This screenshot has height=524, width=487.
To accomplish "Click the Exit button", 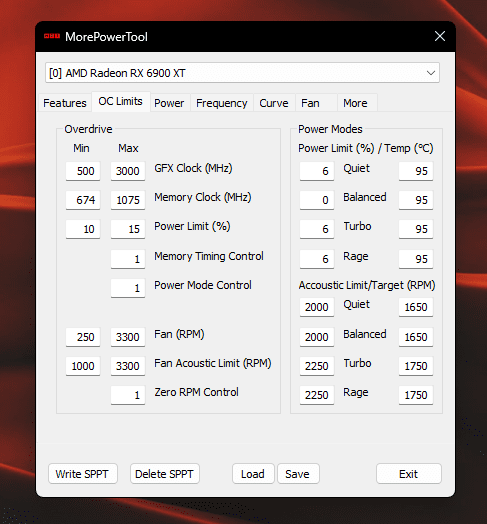I will point(408,474).
